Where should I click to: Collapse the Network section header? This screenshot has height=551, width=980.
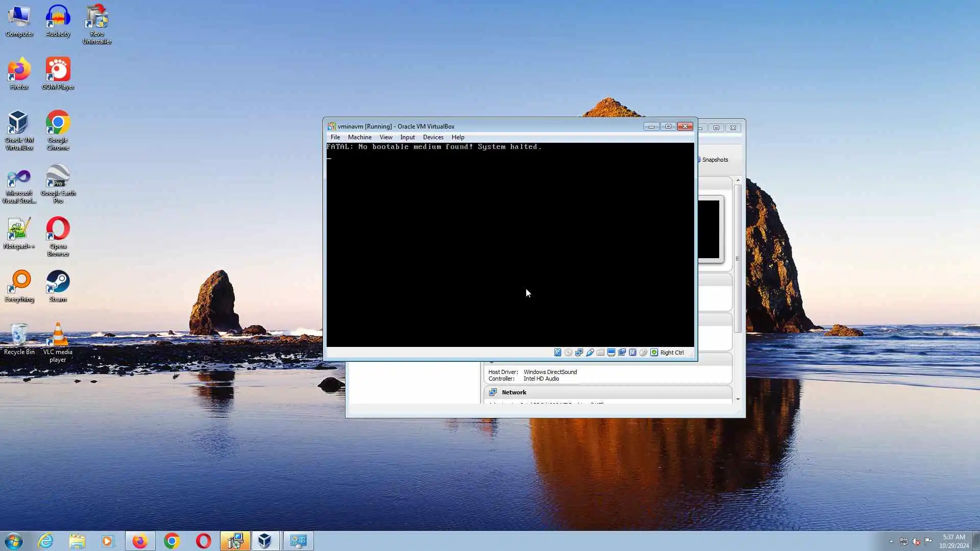pyautogui.click(x=513, y=392)
